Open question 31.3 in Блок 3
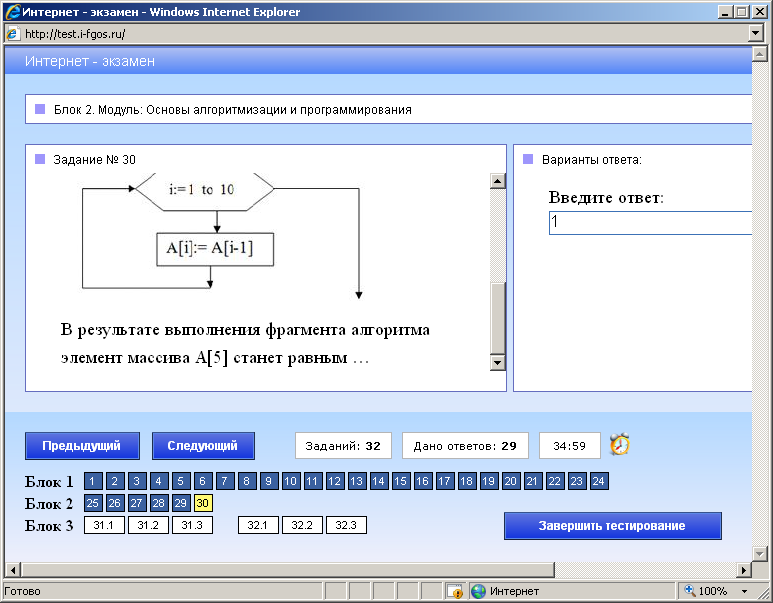The width and height of the screenshot is (773, 603). coord(192,525)
